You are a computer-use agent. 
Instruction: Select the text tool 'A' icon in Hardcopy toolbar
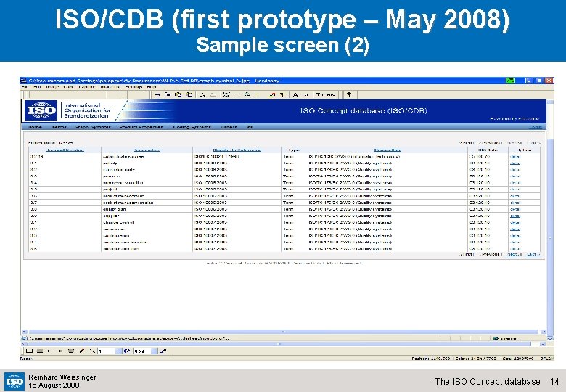click(295, 94)
